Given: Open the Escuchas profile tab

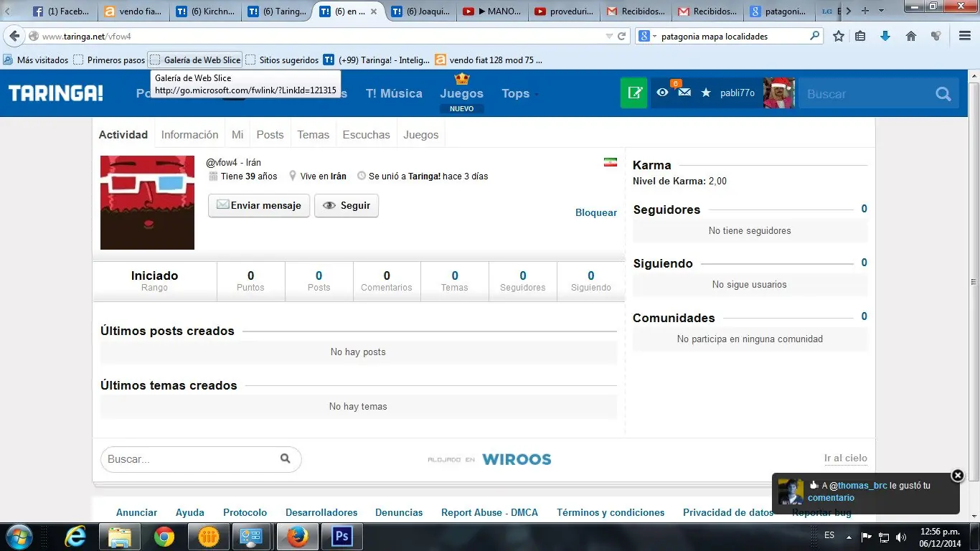Looking at the screenshot, I should point(366,134).
